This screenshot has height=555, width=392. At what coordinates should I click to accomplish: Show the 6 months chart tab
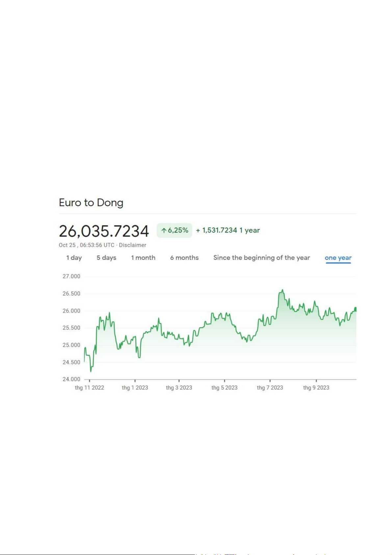(x=184, y=258)
